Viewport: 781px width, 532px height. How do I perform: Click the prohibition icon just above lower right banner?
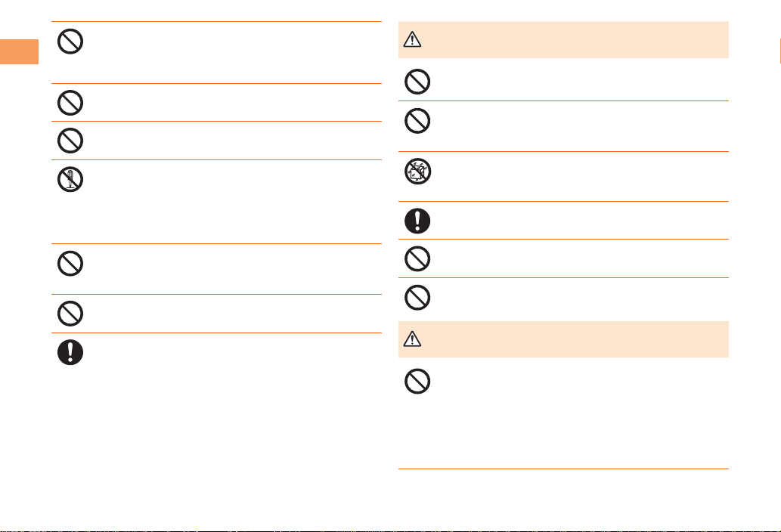click(x=417, y=297)
